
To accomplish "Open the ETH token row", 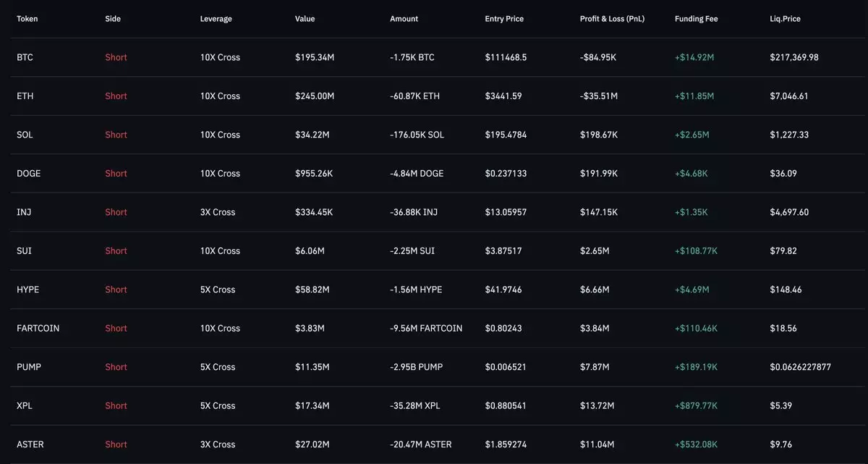I will click(25, 96).
